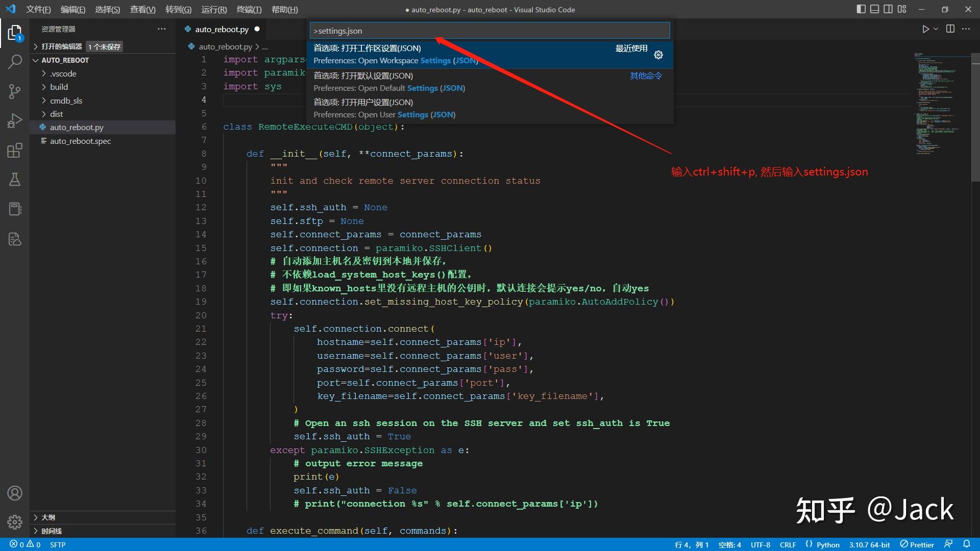Image resolution: width=980 pixels, height=551 pixels.
Task: Open the remote SFTP explorer icon
Action: point(15,239)
